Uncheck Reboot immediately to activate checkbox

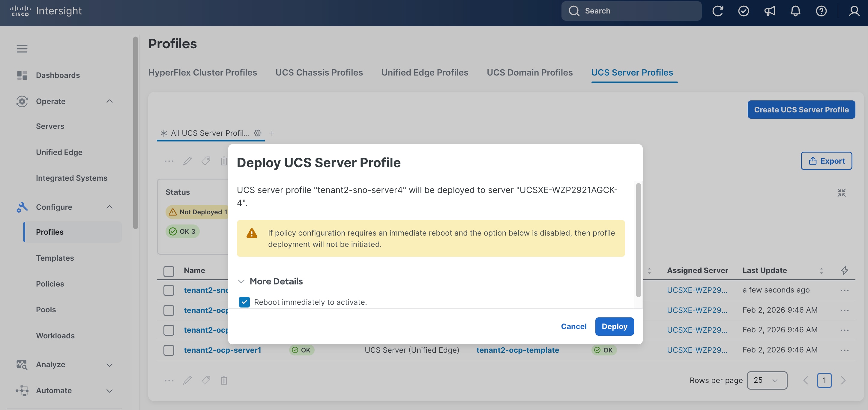click(x=244, y=302)
